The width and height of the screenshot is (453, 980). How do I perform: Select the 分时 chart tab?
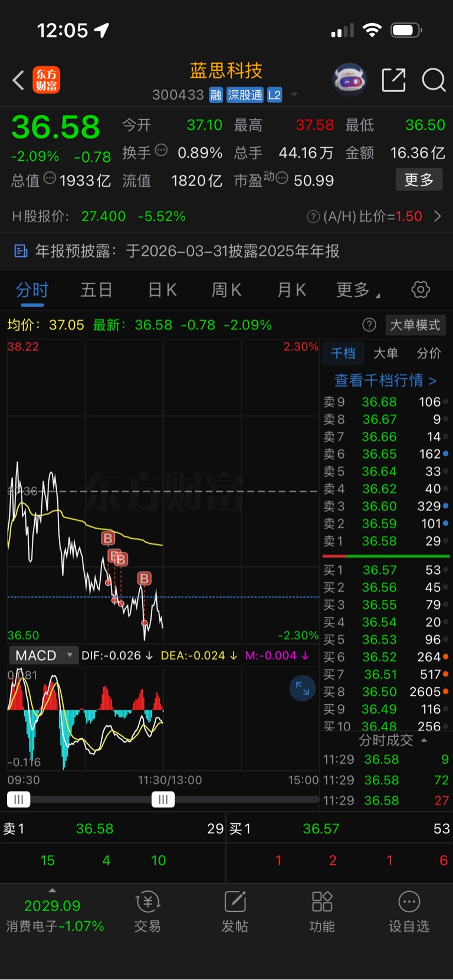[32, 290]
